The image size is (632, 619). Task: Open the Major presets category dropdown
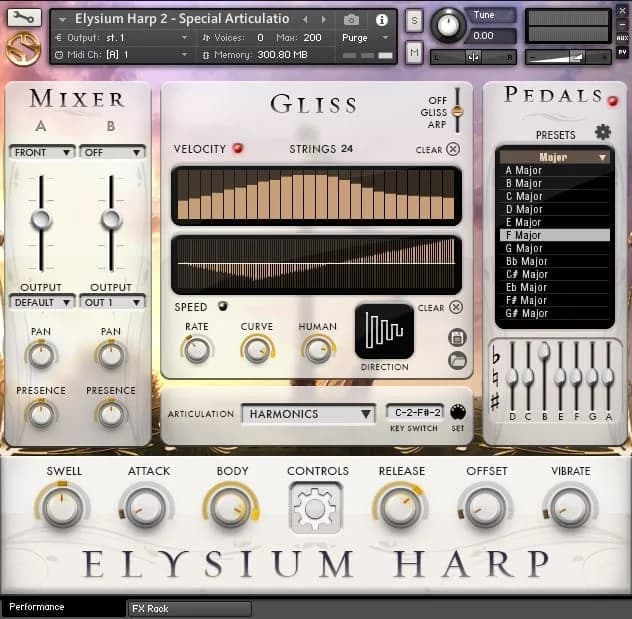tap(554, 157)
